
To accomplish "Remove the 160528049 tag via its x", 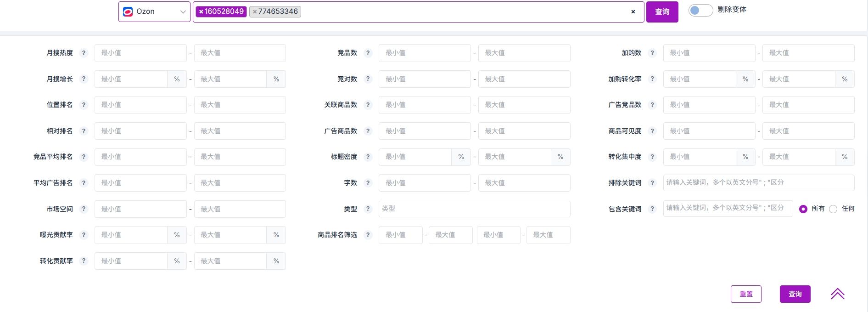I will (x=201, y=11).
